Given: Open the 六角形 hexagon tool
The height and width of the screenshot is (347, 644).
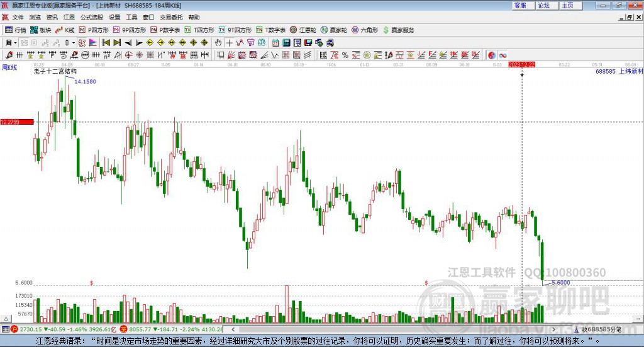Looking at the screenshot, I should coord(365,30).
